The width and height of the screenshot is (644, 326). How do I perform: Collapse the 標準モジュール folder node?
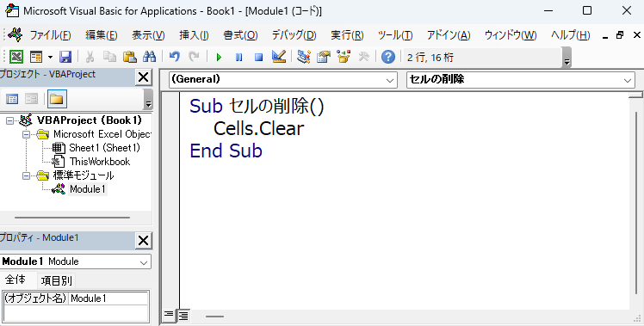(x=26, y=175)
